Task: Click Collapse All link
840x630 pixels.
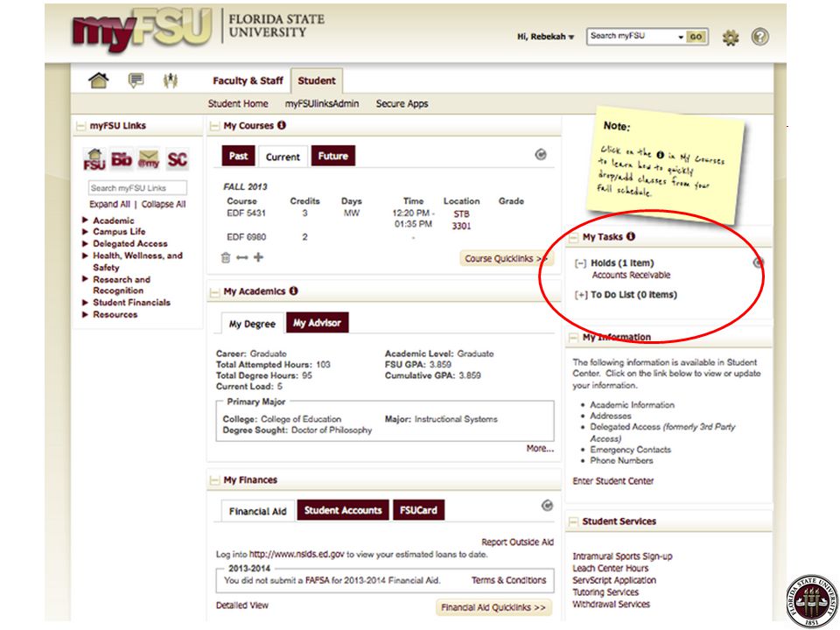Action: (164, 204)
